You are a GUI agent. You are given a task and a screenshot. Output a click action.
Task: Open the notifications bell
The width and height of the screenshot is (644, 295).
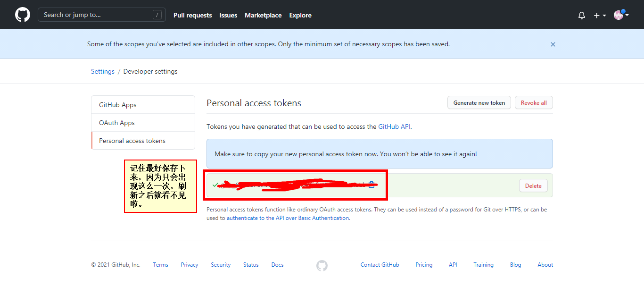(x=582, y=15)
